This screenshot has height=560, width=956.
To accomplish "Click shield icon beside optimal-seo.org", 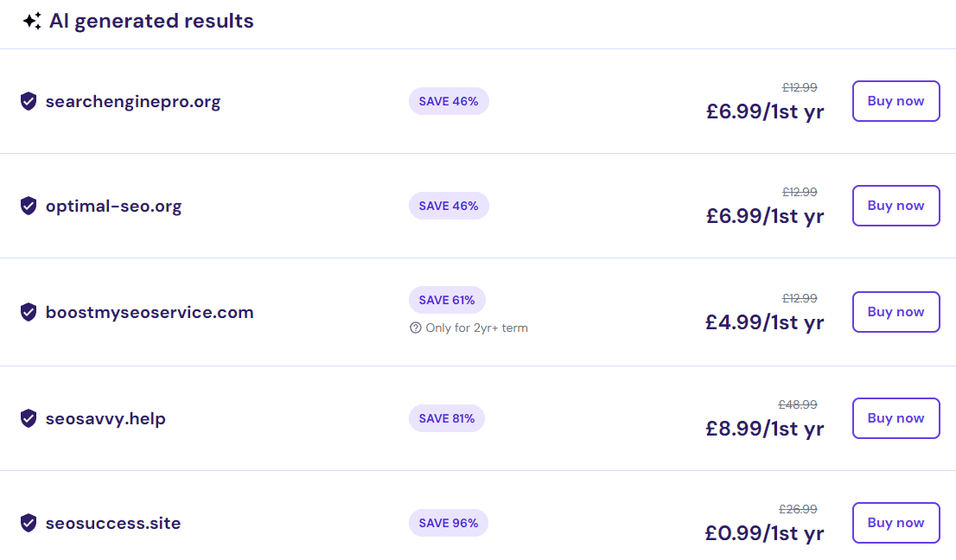I will [x=29, y=207].
